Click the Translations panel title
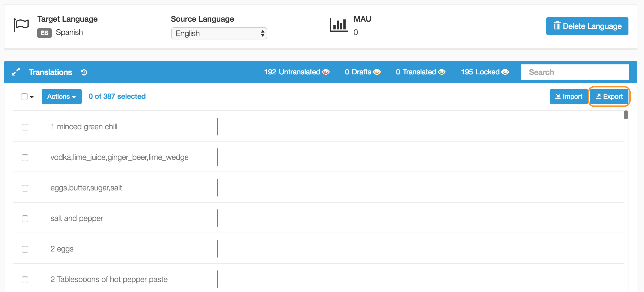The height and width of the screenshot is (292, 644). tap(50, 72)
